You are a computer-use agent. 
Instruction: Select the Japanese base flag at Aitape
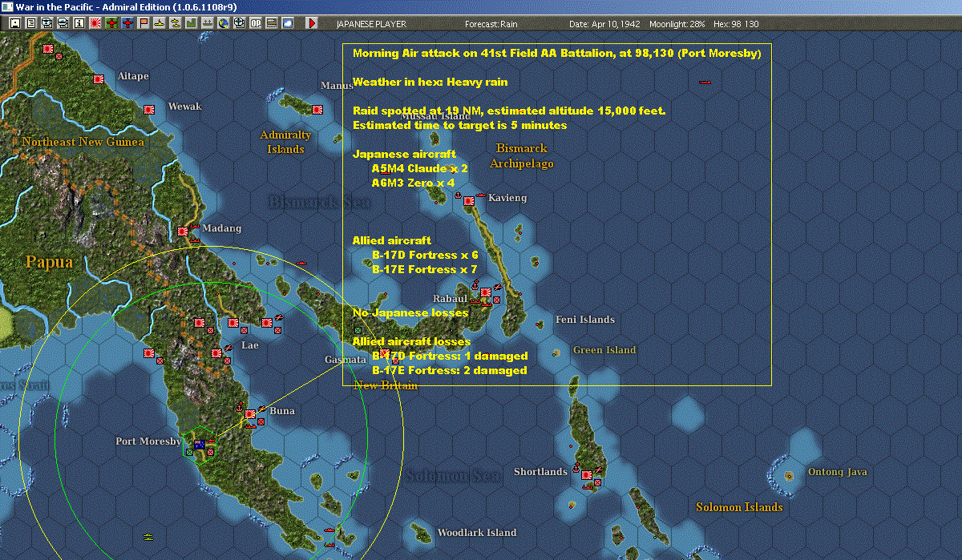click(x=99, y=79)
